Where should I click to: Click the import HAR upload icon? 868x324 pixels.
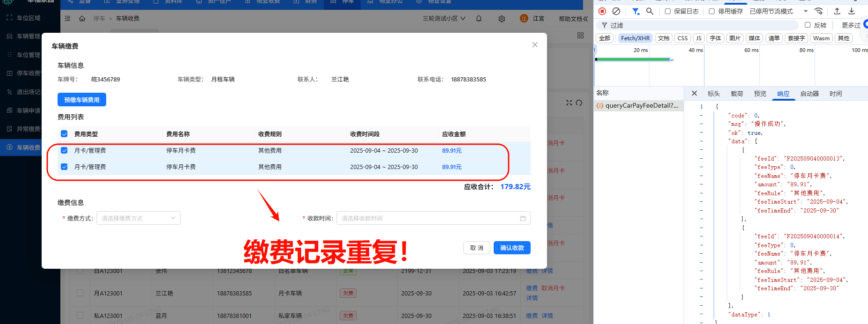tap(837, 11)
